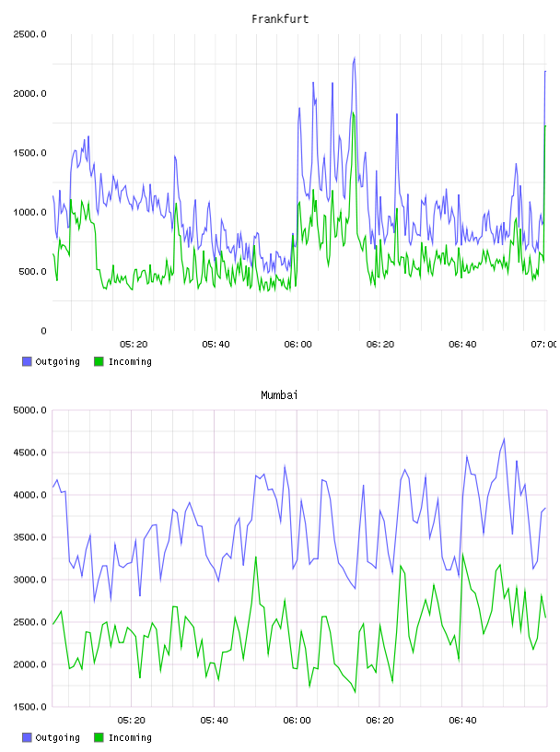
Task: Click the highest Outgoing peak in Mumbai chart
Action: 504,439
